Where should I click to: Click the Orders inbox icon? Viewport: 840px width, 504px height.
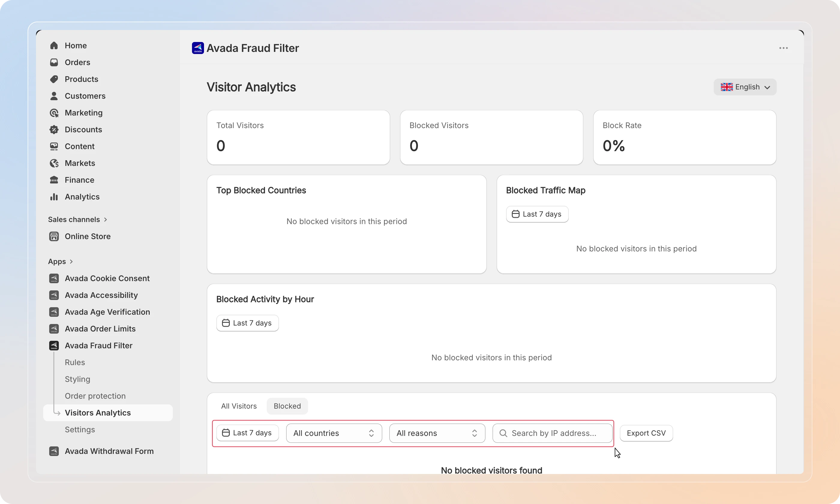click(x=54, y=62)
